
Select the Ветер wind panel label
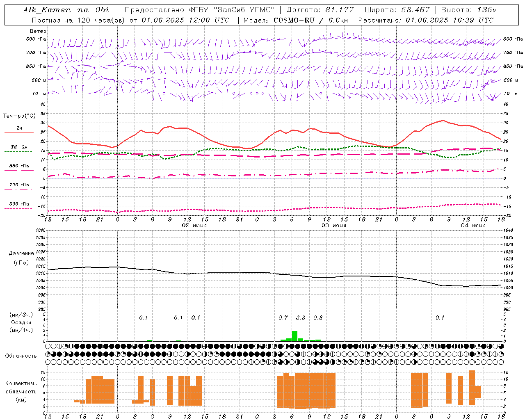[x=38, y=31]
